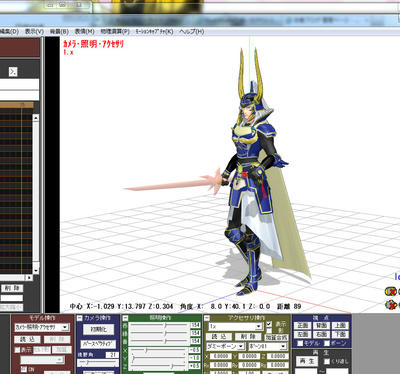Click the top red lighting slider
400x374 pixels.
coord(159,325)
